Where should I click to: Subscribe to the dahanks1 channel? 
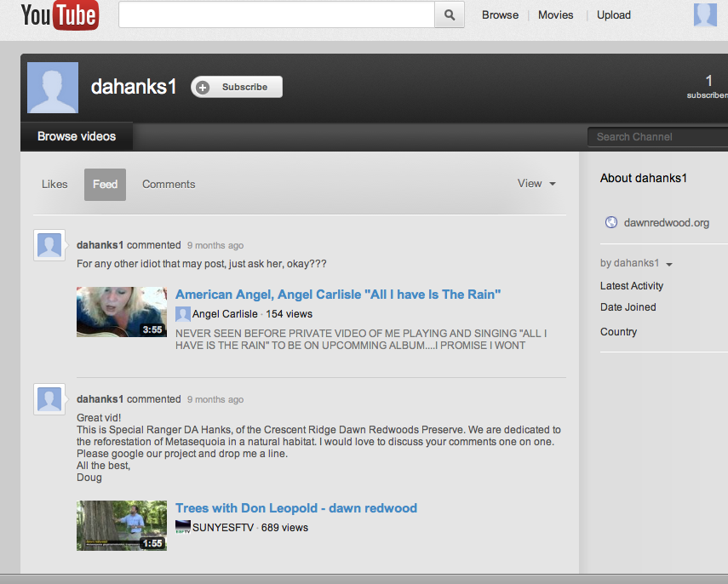(237, 87)
